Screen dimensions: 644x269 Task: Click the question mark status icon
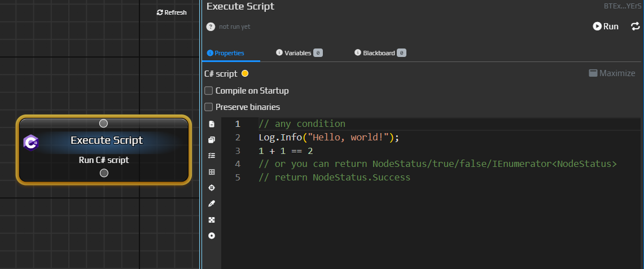point(211,27)
